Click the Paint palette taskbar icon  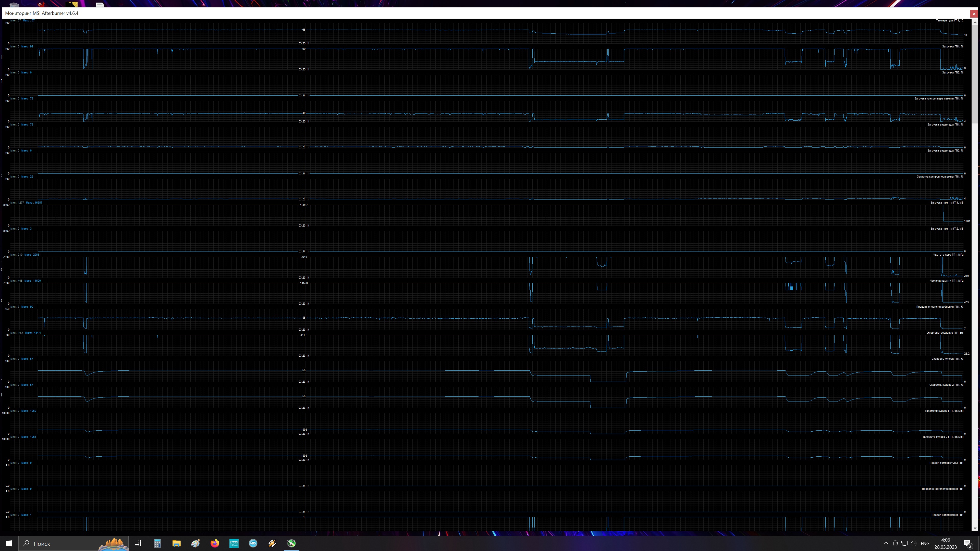coord(195,543)
